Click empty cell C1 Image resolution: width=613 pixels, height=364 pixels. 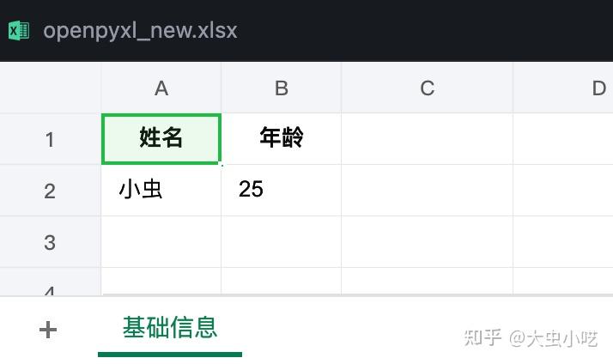(427, 139)
